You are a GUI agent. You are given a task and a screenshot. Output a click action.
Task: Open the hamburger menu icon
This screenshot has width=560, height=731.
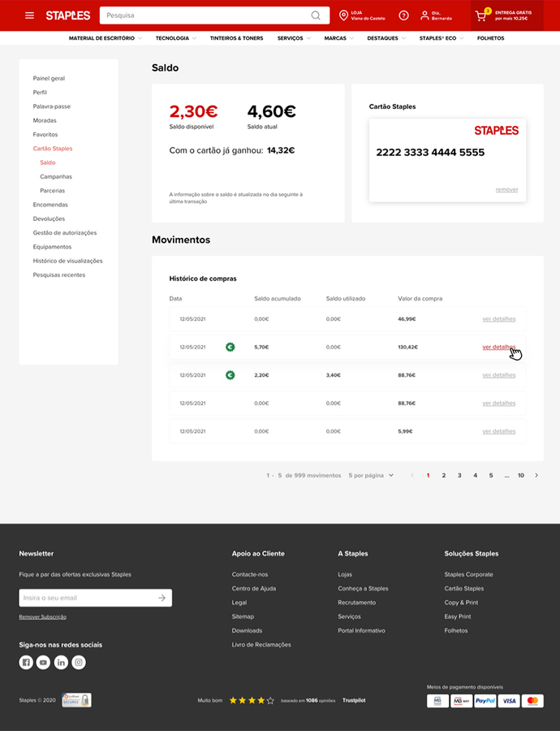[30, 15]
